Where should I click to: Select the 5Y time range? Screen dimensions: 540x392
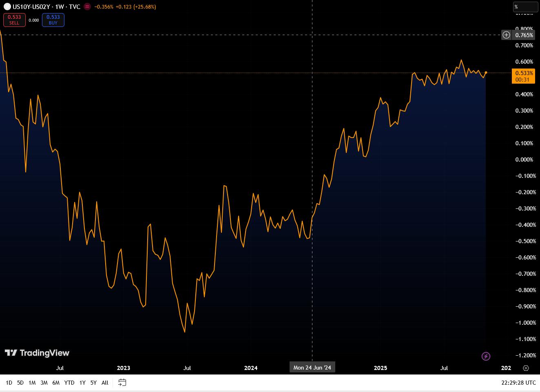93,383
